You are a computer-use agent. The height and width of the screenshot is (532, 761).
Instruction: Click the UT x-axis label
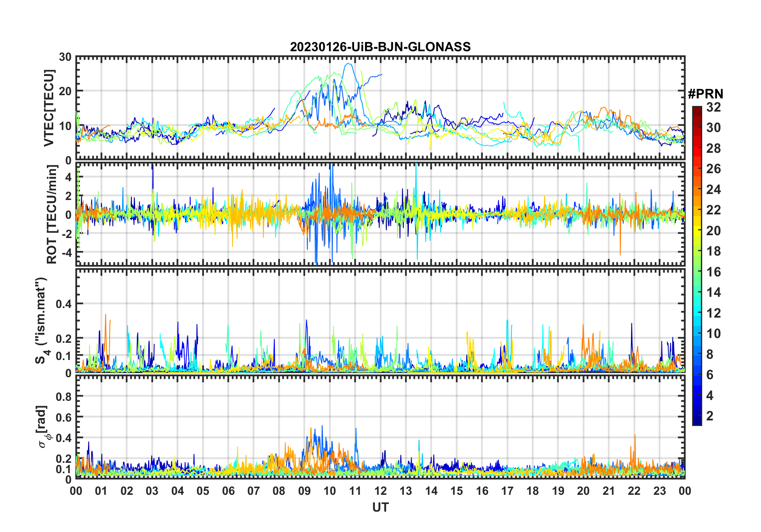[x=380, y=507]
